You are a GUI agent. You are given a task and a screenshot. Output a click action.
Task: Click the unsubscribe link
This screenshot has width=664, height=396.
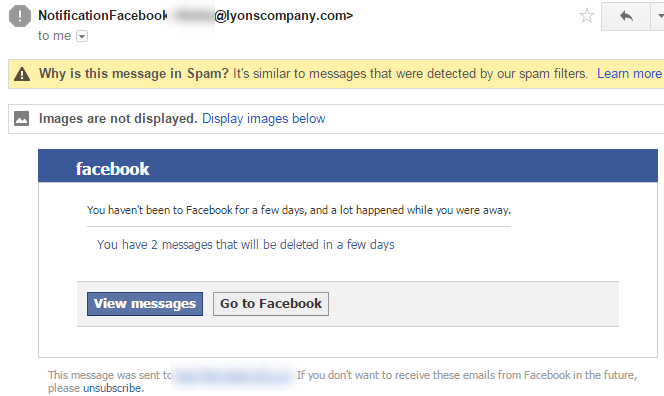click(x=112, y=388)
